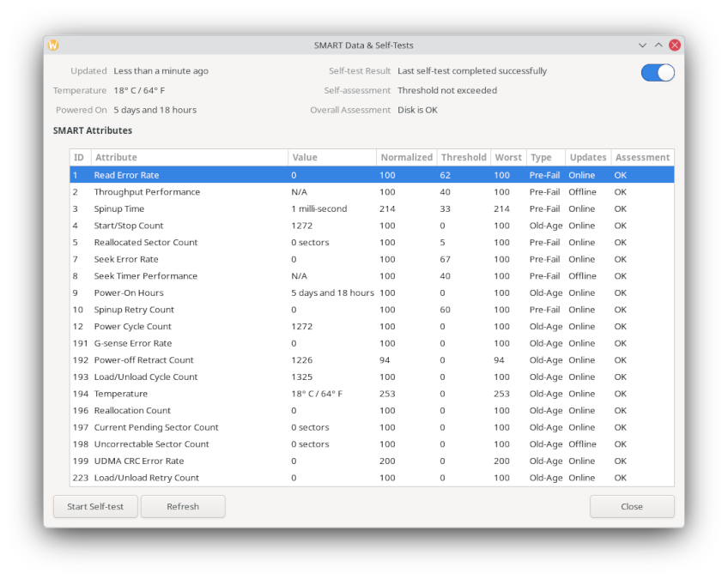Viewport: 728px width, 579px height.
Task: Click the maximize arrow in the title bar
Action: [x=658, y=45]
